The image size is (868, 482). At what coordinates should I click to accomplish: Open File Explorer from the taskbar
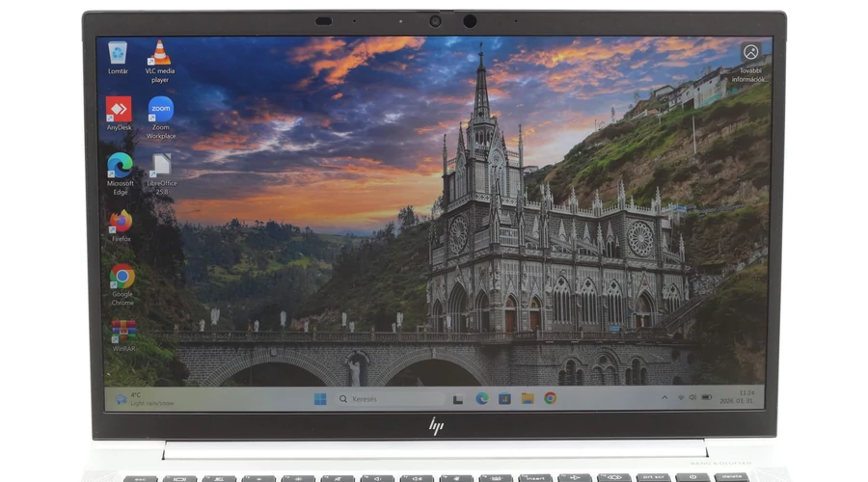528,398
